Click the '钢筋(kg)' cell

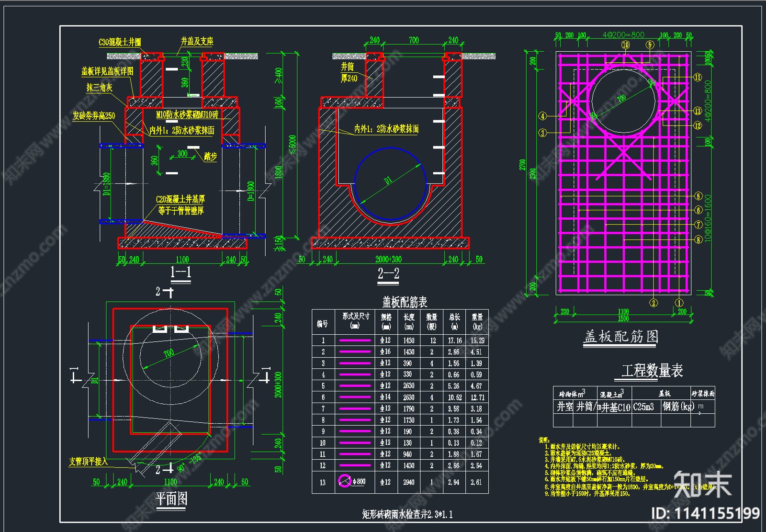(678, 407)
